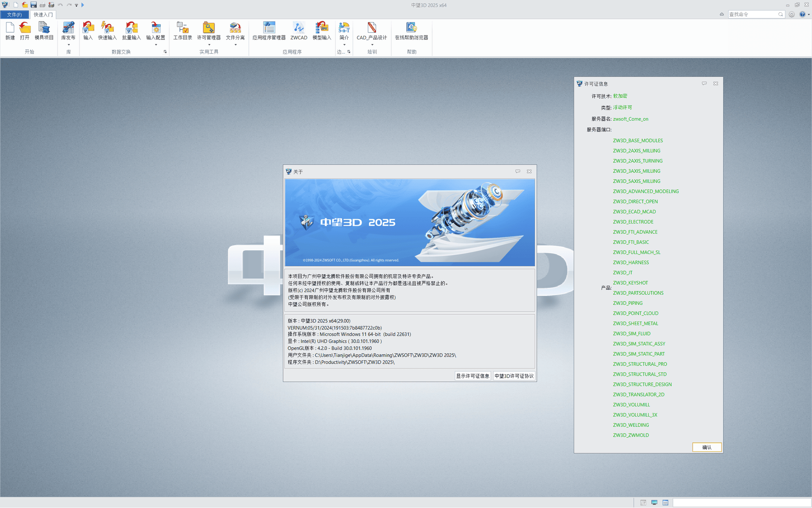Screen dimensions: 812x508
Task: Select ZW3D_BASE_MODULES license entry
Action: (x=638, y=141)
